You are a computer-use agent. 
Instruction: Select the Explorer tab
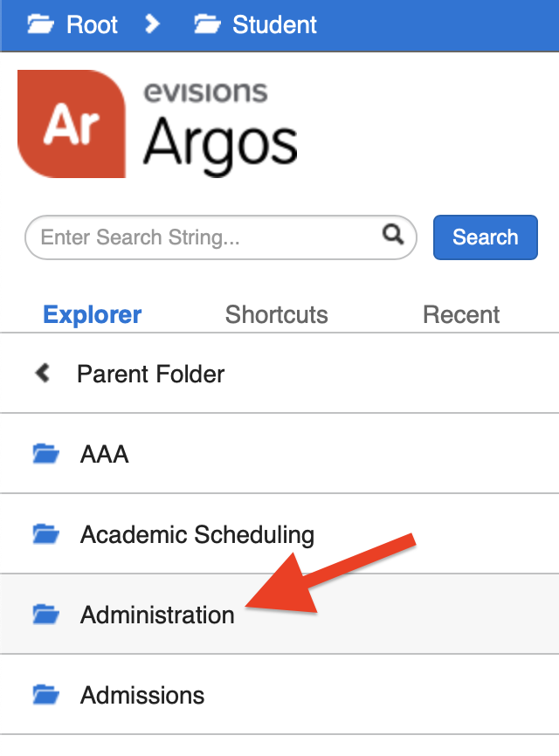click(92, 314)
